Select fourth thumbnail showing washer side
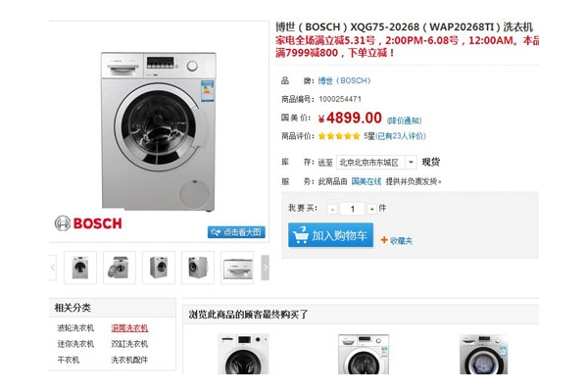The width and height of the screenshot is (588, 392). point(198,268)
